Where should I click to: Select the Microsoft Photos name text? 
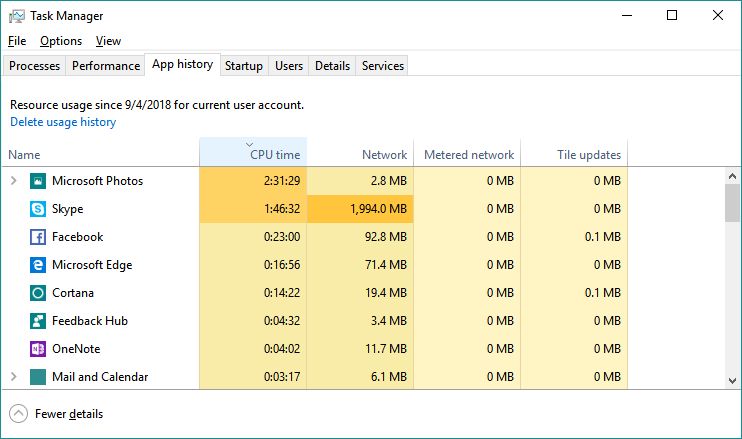click(x=97, y=181)
